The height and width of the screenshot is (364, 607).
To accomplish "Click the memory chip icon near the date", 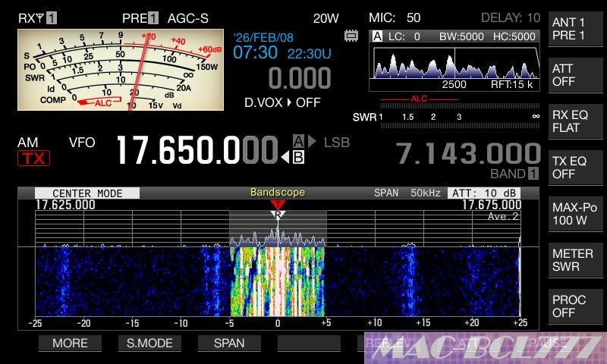I will [x=351, y=36].
